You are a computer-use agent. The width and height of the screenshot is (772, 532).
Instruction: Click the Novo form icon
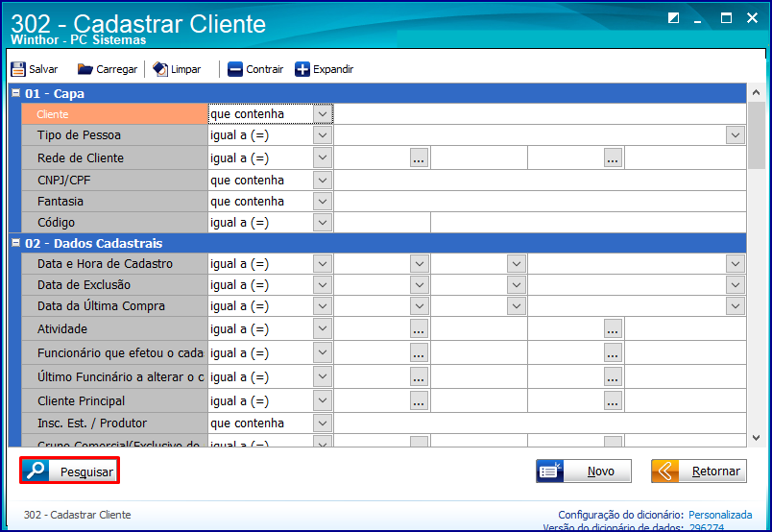[x=550, y=472]
